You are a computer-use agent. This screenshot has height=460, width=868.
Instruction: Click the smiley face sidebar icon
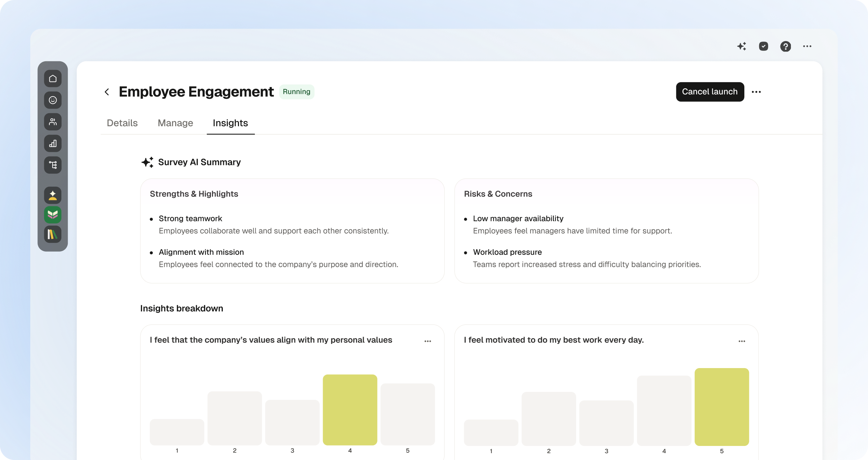pyautogui.click(x=53, y=100)
